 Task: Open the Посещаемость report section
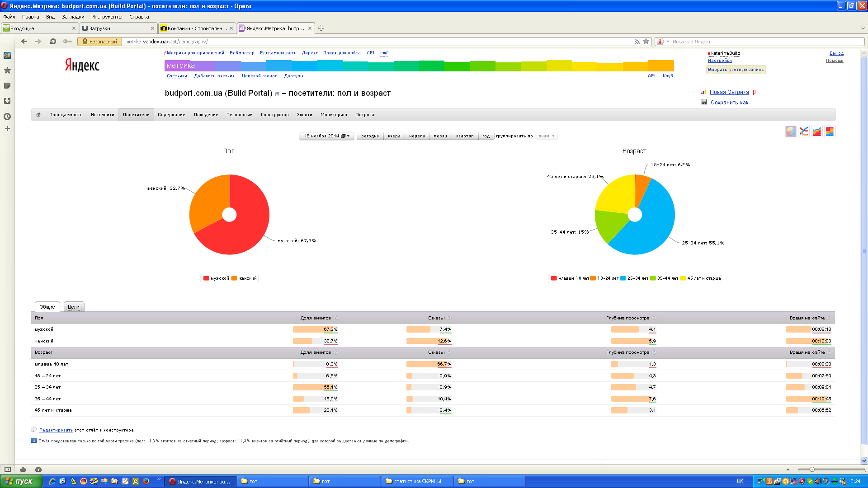(66, 115)
